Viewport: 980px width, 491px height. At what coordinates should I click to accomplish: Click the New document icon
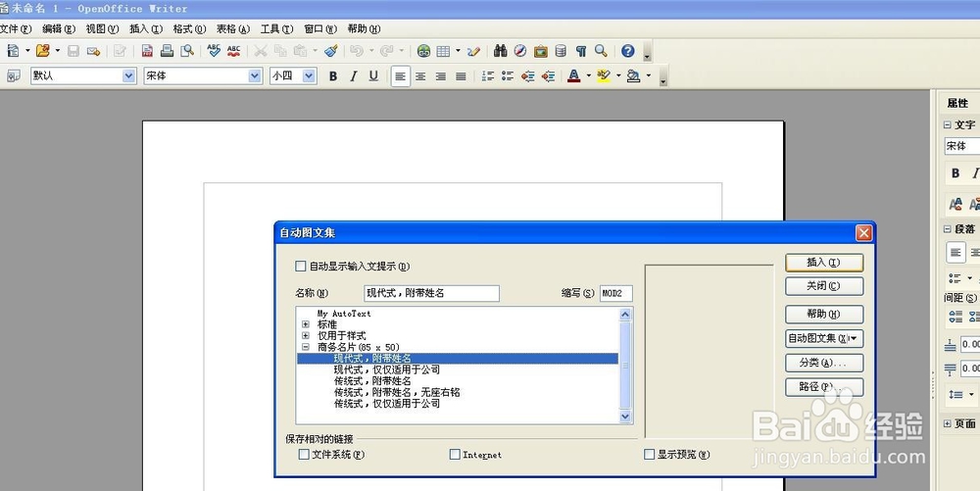pos(13,51)
